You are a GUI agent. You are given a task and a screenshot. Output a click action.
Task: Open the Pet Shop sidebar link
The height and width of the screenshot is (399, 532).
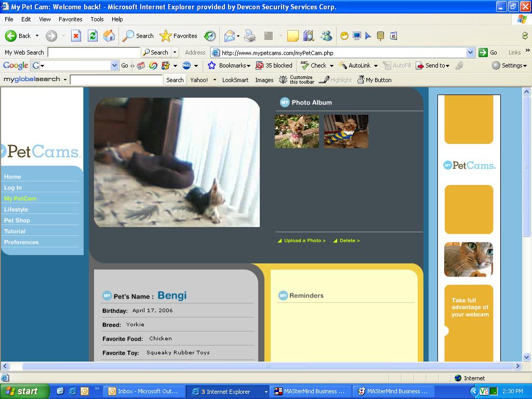pos(17,220)
